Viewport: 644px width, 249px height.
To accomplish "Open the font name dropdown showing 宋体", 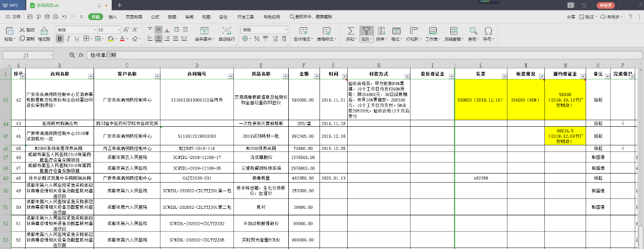I will (x=75, y=30).
